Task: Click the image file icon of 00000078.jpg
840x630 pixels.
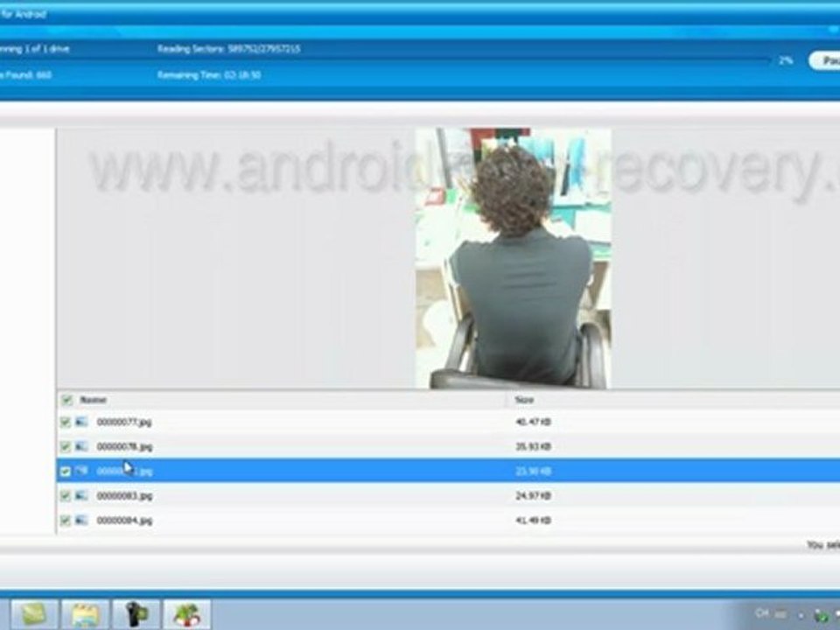Action: point(81,446)
